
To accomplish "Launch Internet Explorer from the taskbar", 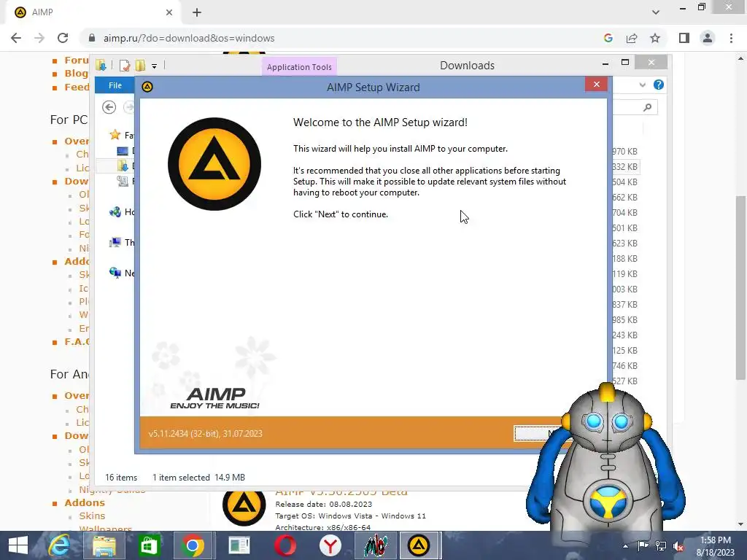I will click(59, 545).
